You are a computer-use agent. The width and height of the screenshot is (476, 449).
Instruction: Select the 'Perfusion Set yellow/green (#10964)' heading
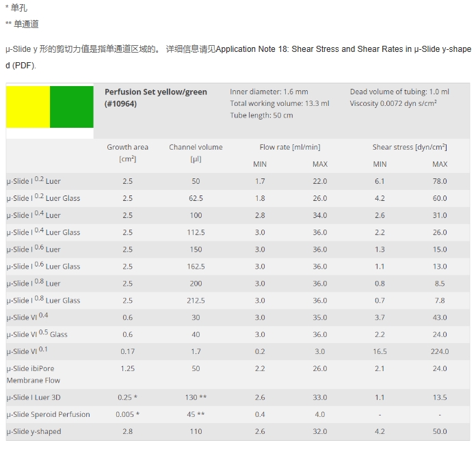point(156,98)
